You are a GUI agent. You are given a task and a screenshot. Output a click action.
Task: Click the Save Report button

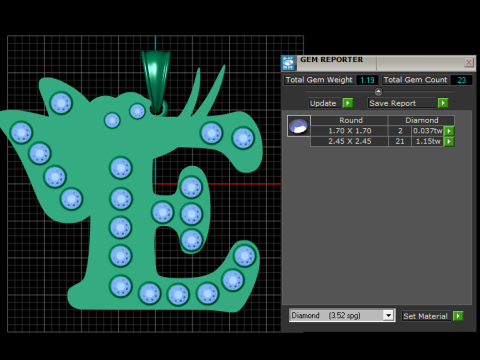(x=402, y=103)
